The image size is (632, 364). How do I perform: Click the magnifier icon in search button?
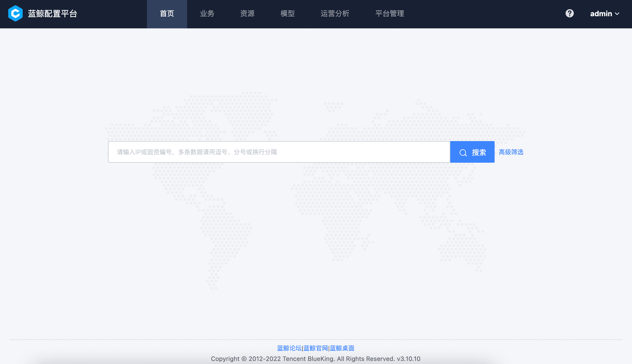click(463, 152)
